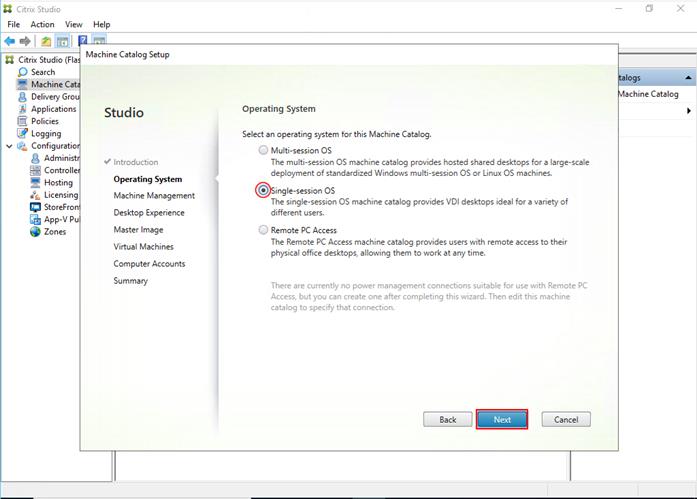Select Zones label in console tree

55,232
